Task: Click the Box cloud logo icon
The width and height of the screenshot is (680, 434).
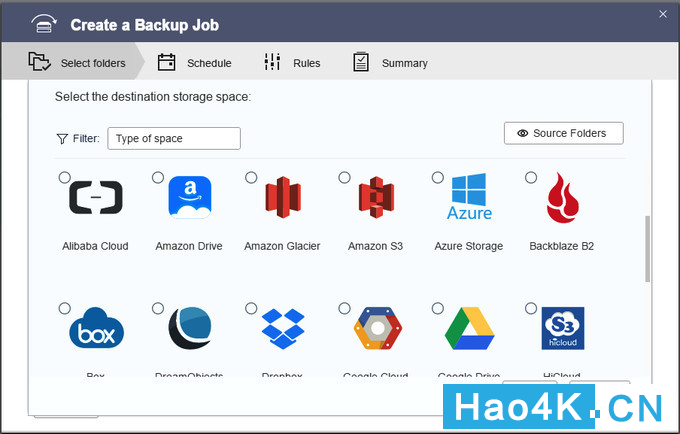Action: 96,328
